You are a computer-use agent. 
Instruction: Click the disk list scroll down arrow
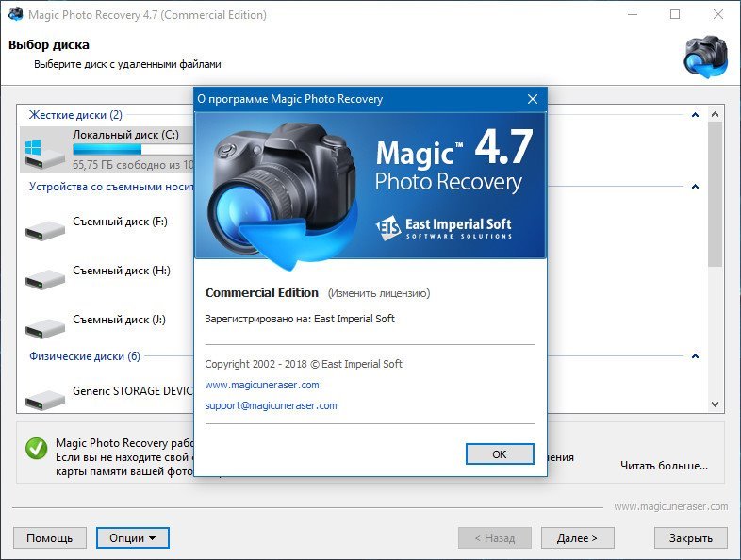click(x=715, y=404)
